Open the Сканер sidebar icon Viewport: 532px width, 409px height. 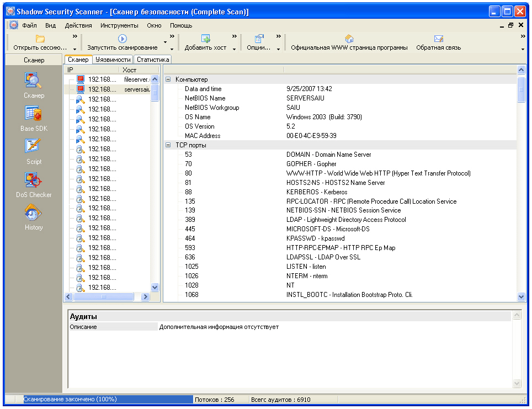[34, 81]
